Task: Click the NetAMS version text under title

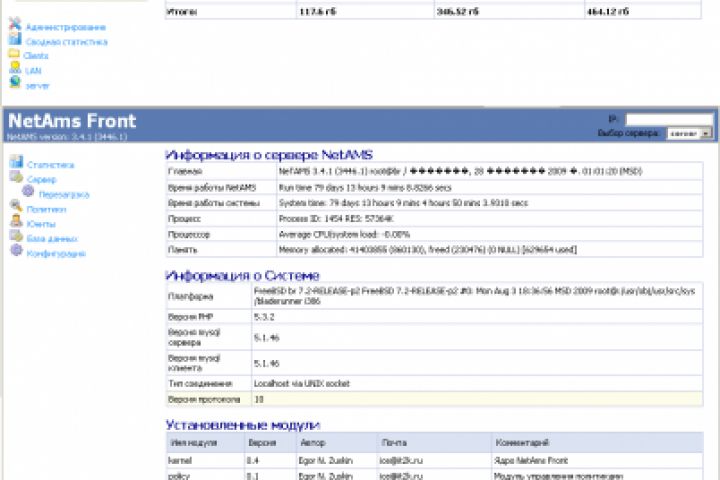Action: 67,137
